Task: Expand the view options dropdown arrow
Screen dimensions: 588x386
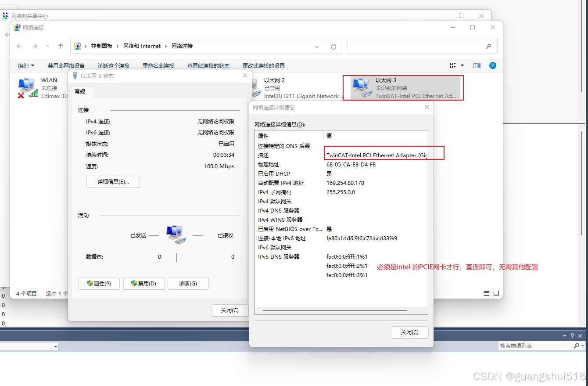Action: (x=462, y=65)
